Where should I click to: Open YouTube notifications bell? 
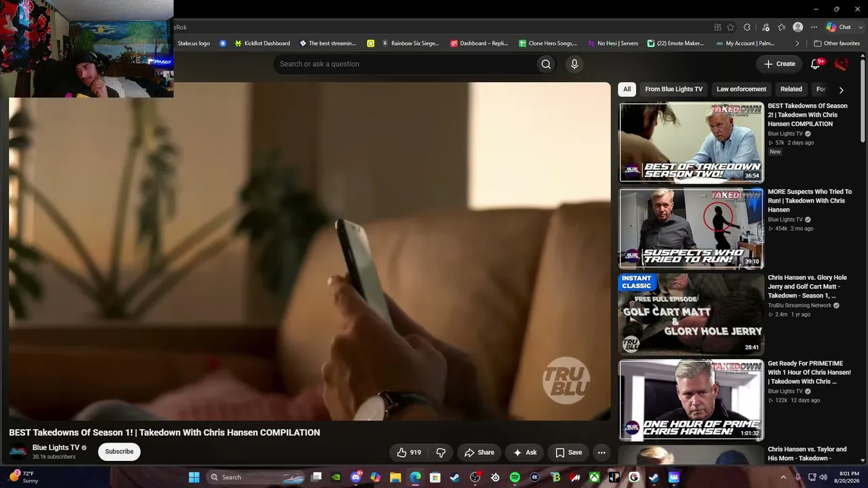coord(816,64)
